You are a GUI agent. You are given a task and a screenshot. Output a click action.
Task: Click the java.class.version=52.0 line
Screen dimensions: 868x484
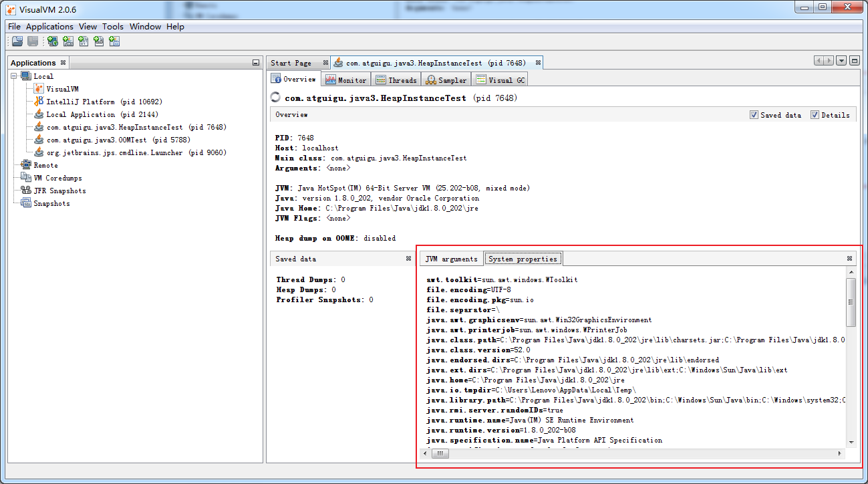pyautogui.click(x=478, y=350)
